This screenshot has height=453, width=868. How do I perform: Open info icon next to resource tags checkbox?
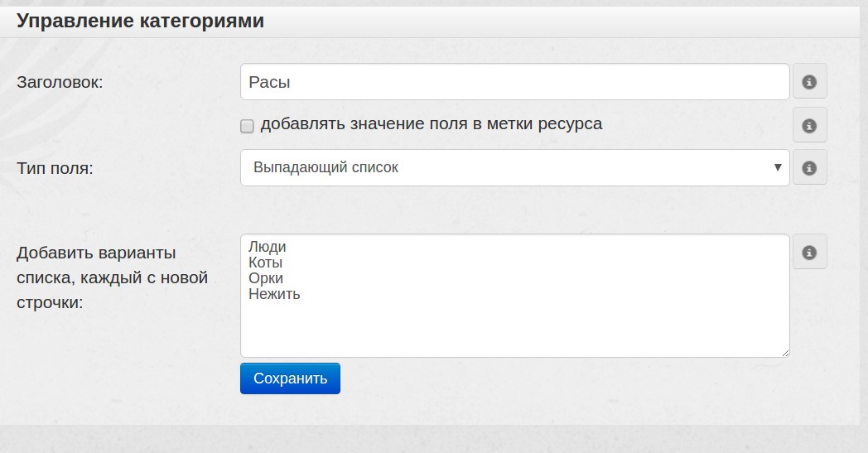(810, 125)
